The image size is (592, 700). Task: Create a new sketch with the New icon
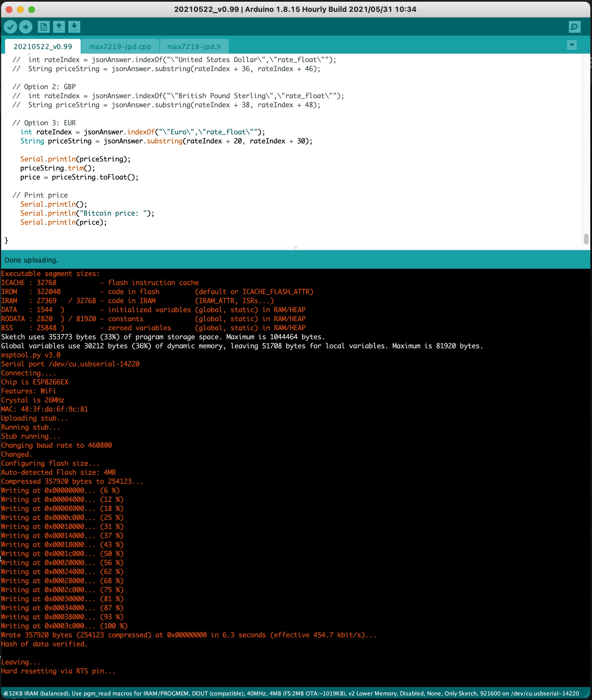point(43,27)
